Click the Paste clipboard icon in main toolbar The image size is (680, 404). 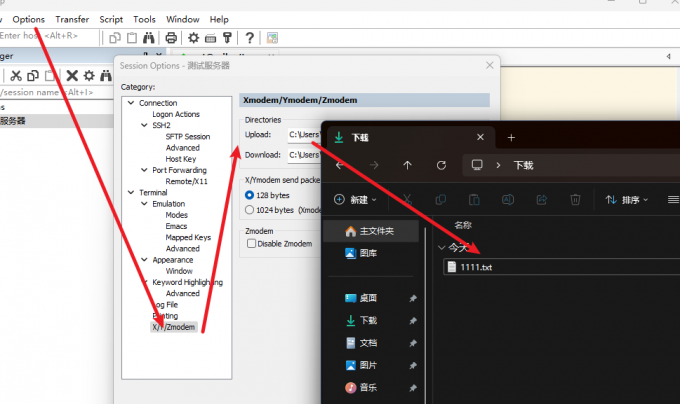coord(132,38)
